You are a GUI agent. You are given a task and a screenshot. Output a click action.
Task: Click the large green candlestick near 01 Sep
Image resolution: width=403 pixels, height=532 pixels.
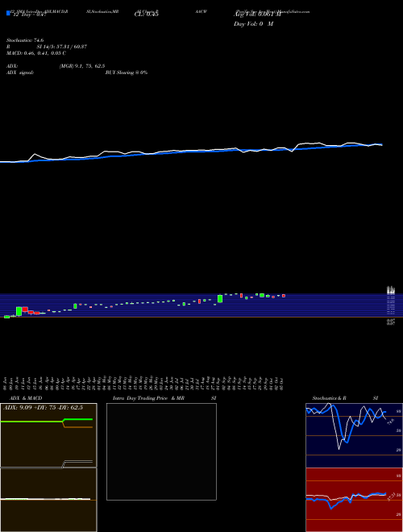pos(220,298)
